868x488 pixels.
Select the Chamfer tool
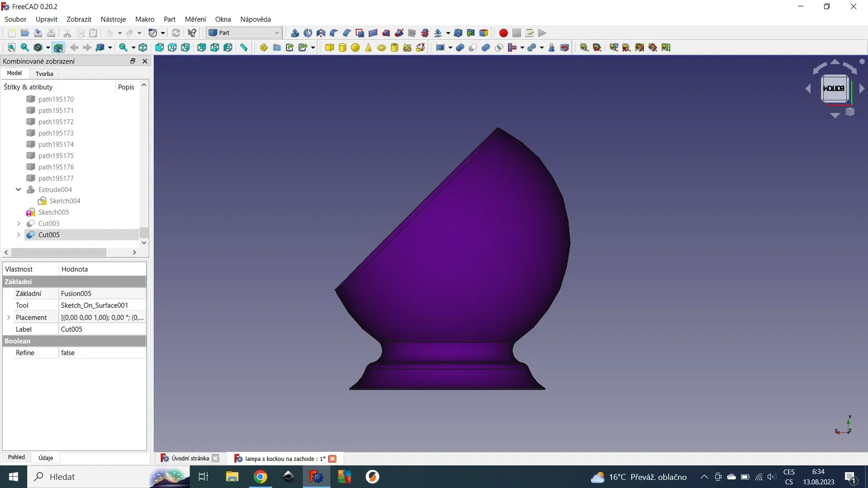tap(347, 33)
